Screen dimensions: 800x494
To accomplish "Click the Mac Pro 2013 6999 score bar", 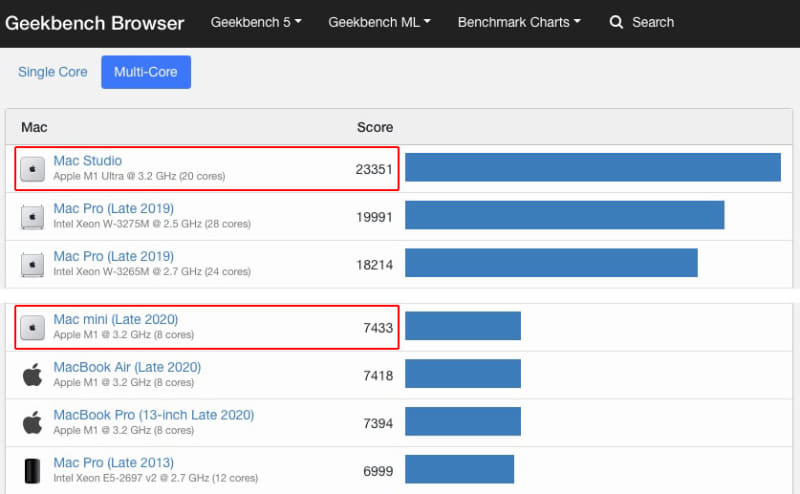I will 460,469.
